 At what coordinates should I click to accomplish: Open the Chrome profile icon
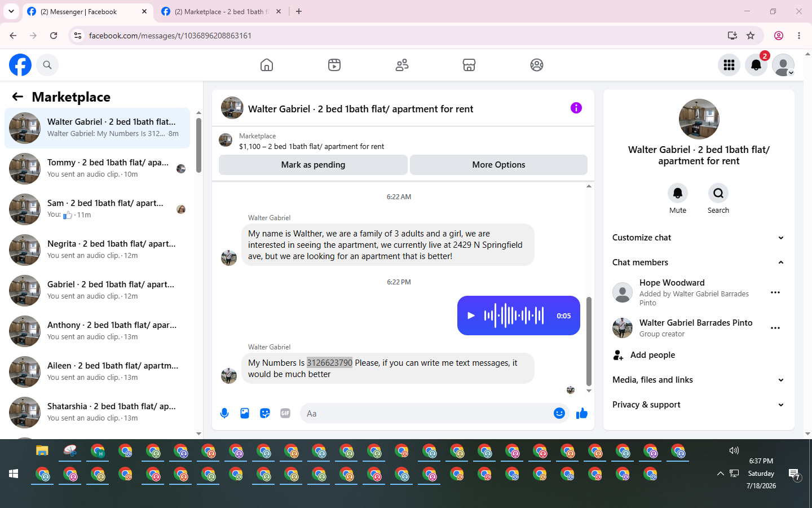(x=779, y=36)
